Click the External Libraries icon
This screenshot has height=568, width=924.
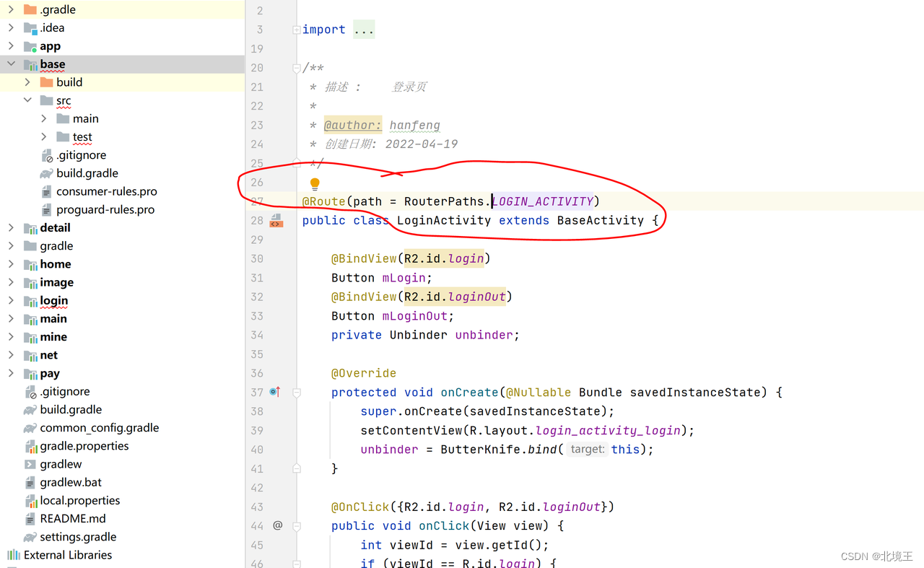(x=14, y=555)
